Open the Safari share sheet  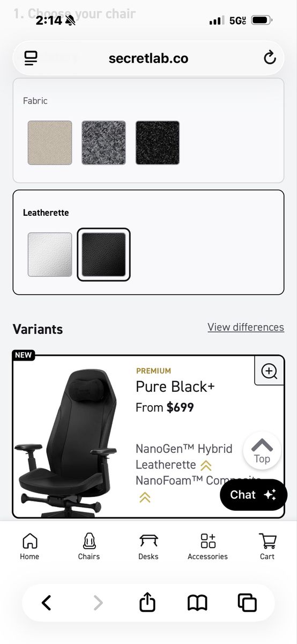[x=147, y=602]
